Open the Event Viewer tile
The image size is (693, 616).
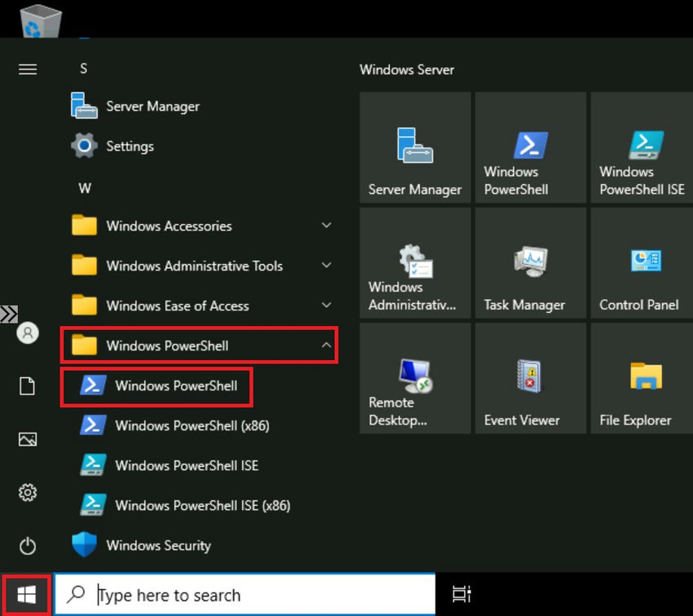530,377
